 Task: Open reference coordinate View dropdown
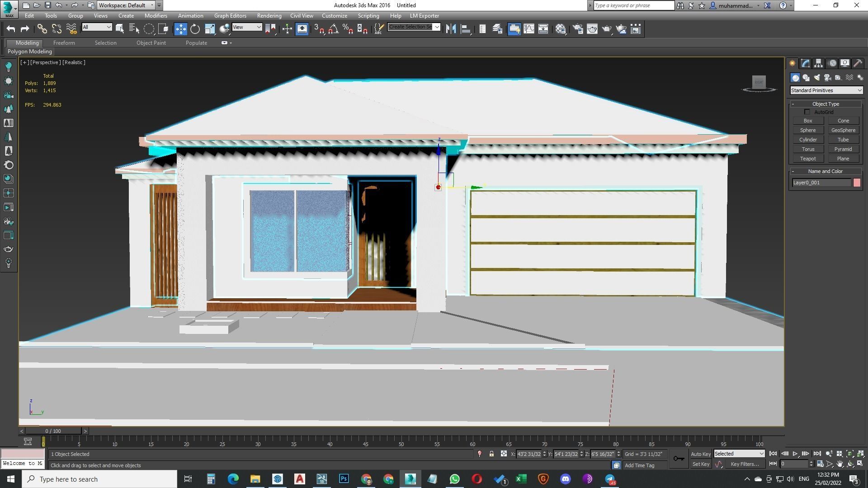click(x=247, y=27)
